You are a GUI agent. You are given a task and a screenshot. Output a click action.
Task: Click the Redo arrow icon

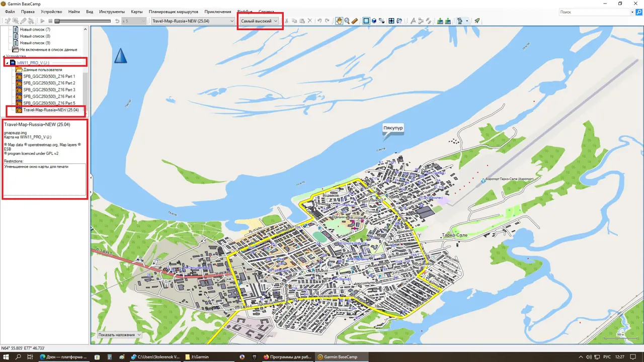(x=327, y=21)
